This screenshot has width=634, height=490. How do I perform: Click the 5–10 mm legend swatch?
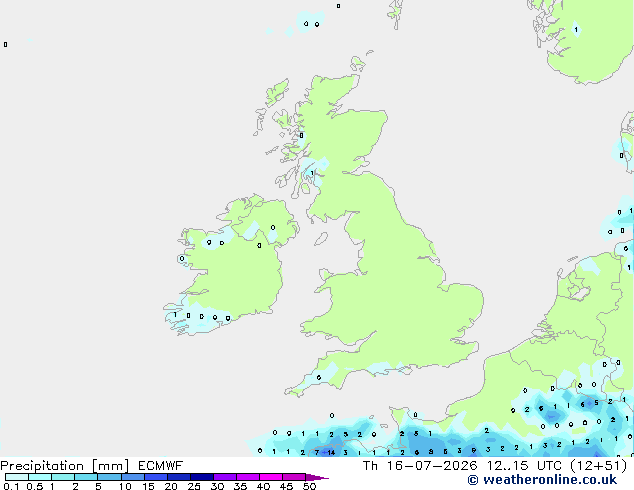tap(109, 477)
